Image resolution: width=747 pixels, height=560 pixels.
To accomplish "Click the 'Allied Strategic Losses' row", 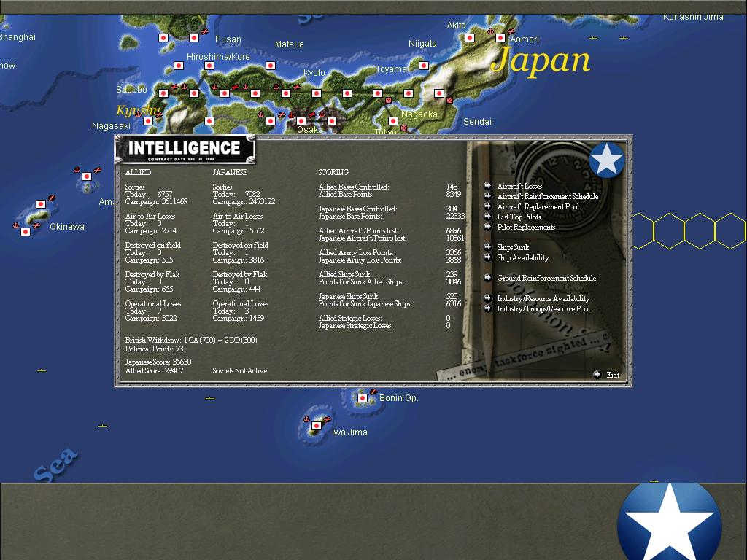I will 384,318.
